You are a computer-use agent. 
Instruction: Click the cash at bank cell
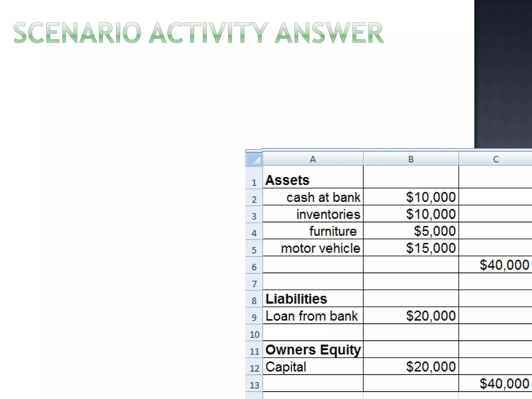pyautogui.click(x=323, y=197)
